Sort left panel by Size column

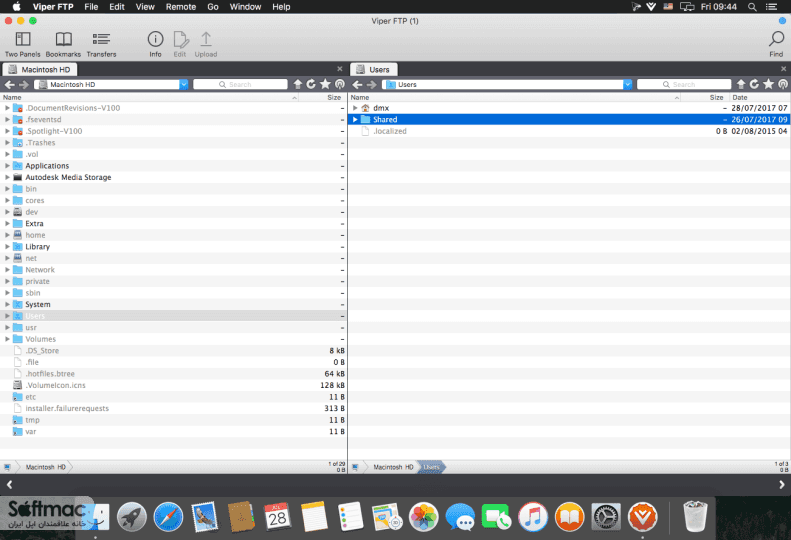(x=323, y=97)
